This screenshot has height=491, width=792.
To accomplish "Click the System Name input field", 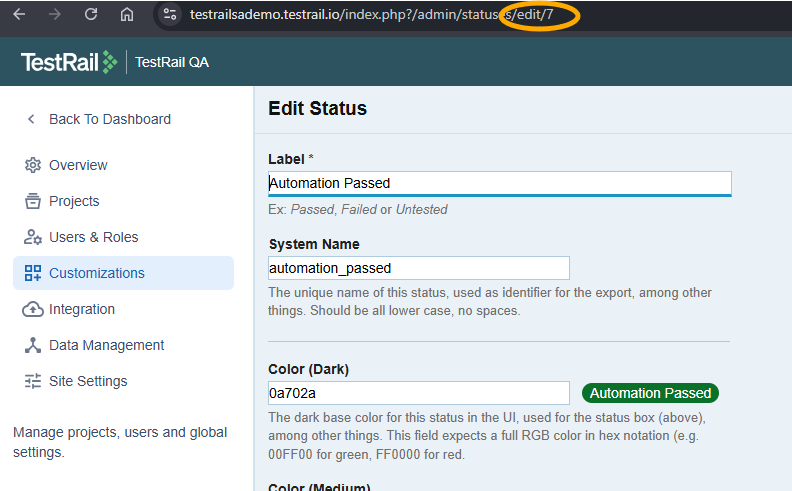I will [418, 268].
